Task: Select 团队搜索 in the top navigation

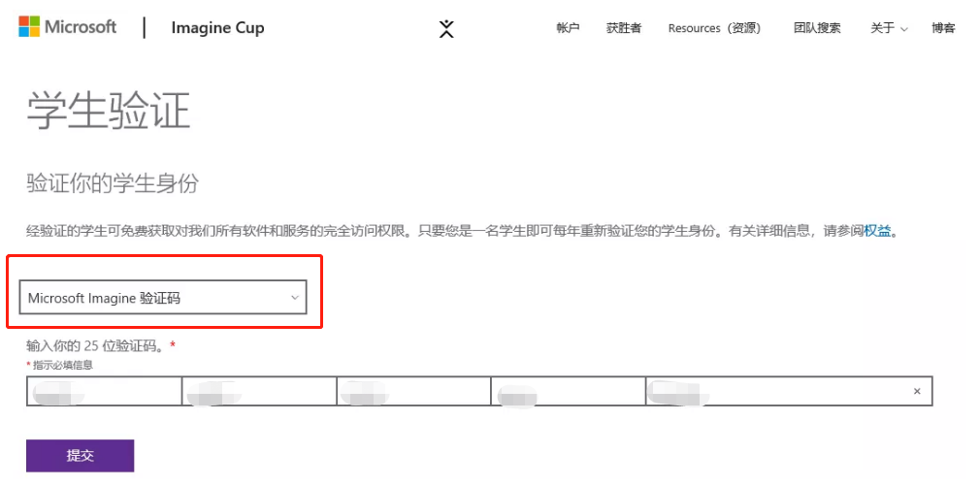Action: click(x=817, y=28)
